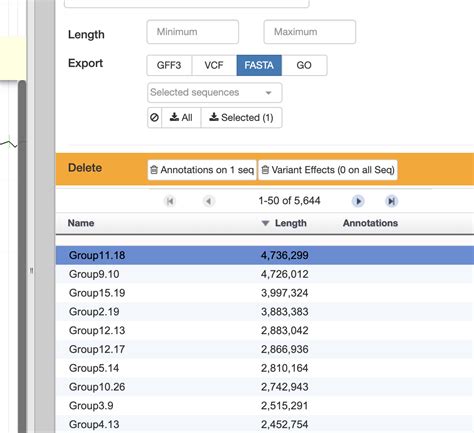Click the Minimum length field

click(193, 32)
